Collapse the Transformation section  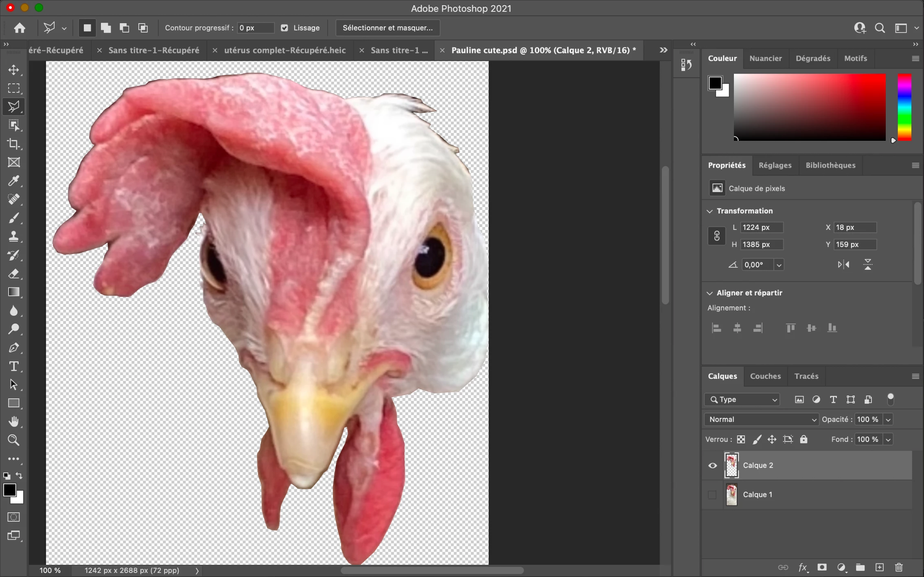[x=710, y=211]
